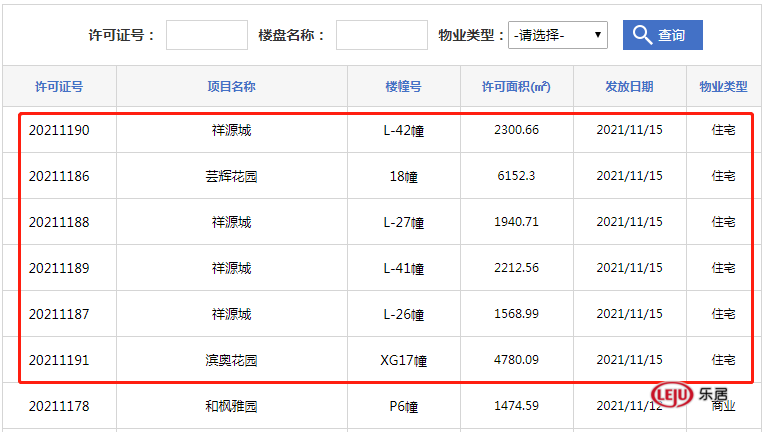Click building cell L-41幢

[403, 268]
